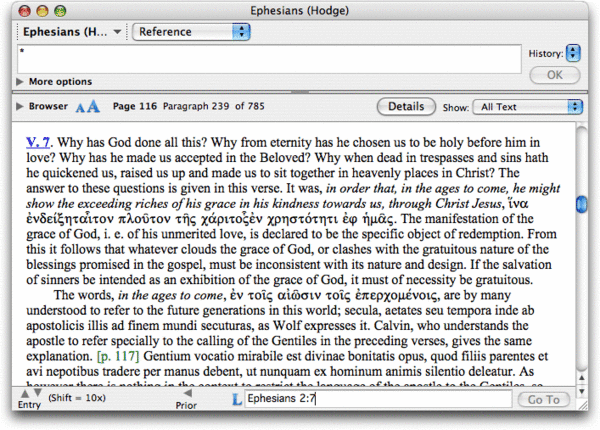Click the blue L icon beside Ephesians 2:7
Viewport: 600px width, 430px height.
(x=237, y=400)
